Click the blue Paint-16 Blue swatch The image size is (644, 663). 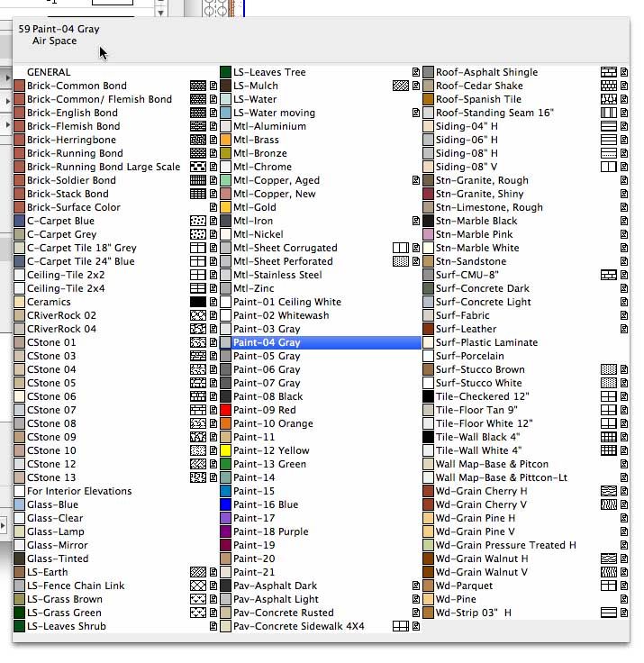226,504
